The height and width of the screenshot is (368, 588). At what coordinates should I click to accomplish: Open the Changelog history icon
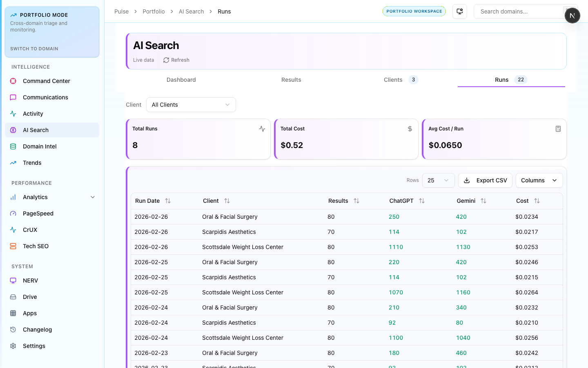[x=13, y=330]
